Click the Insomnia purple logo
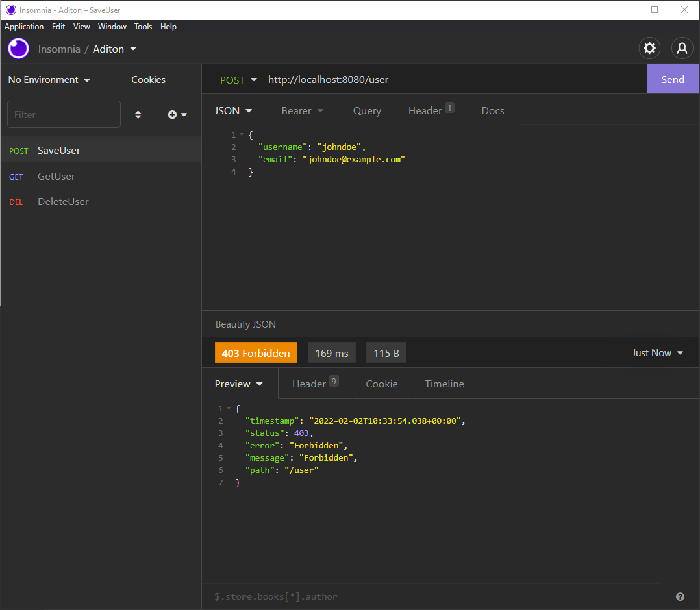The width and height of the screenshot is (700, 610). pyautogui.click(x=18, y=49)
